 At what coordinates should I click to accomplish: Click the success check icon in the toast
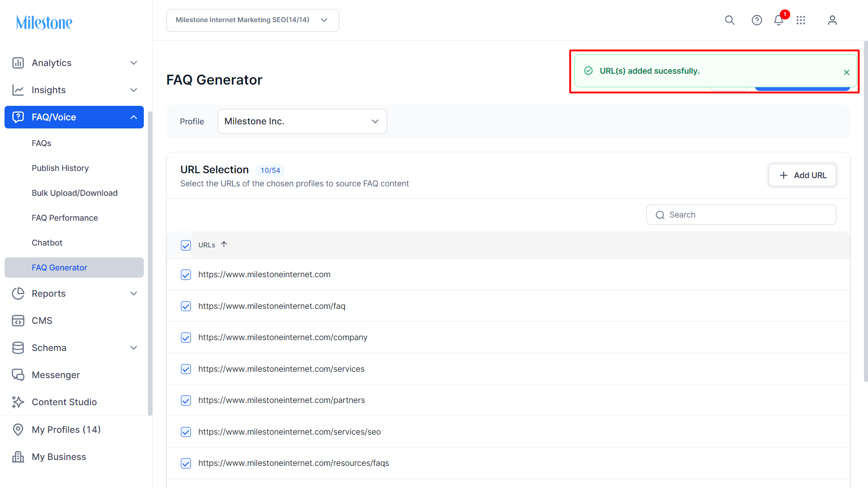pyautogui.click(x=588, y=71)
